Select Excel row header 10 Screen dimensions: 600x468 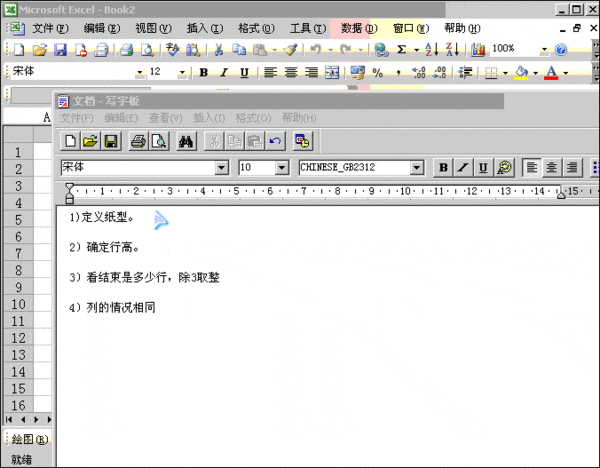(18, 304)
